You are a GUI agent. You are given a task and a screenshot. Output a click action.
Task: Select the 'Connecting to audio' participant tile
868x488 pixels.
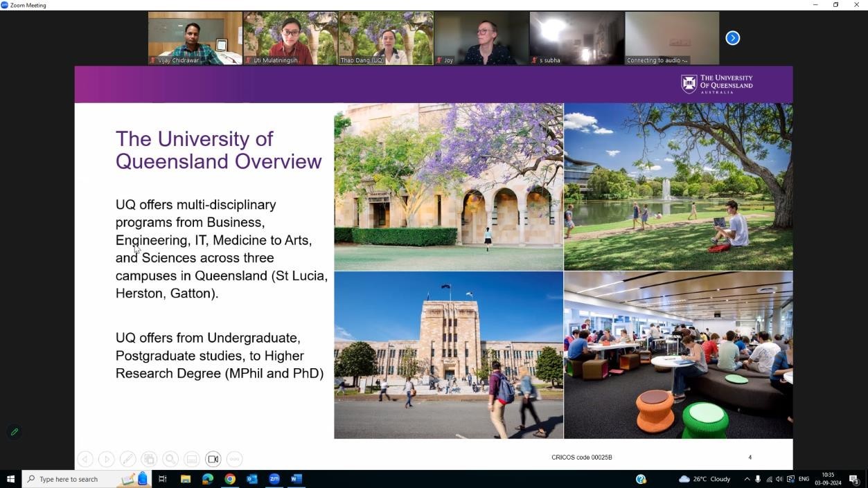(x=672, y=38)
